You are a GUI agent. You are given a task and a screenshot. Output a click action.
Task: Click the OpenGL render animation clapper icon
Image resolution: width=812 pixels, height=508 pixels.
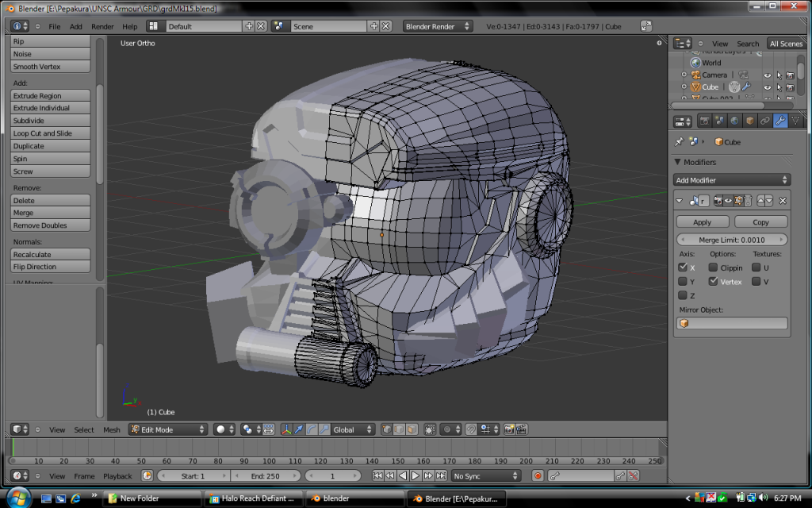[x=522, y=429]
